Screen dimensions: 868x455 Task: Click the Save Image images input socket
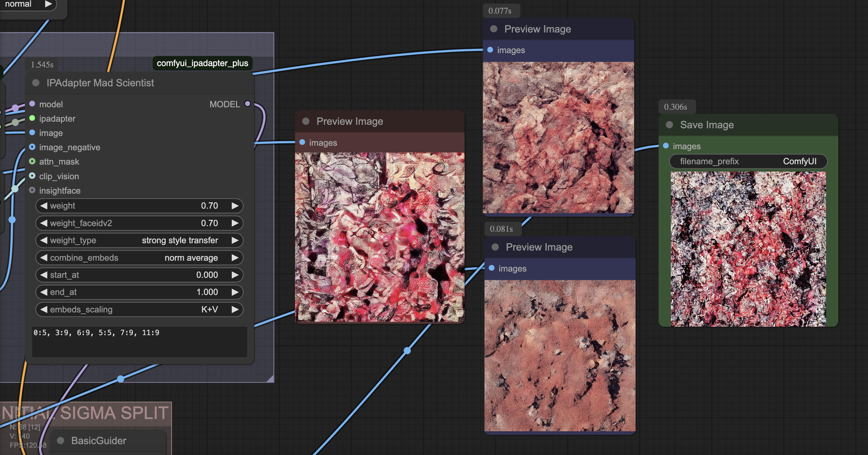pos(666,146)
